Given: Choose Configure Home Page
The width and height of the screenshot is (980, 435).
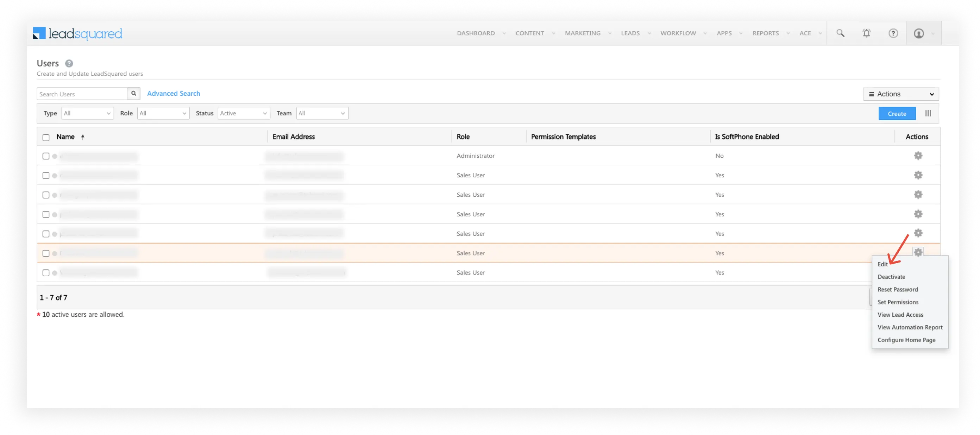Looking at the screenshot, I should pos(906,340).
